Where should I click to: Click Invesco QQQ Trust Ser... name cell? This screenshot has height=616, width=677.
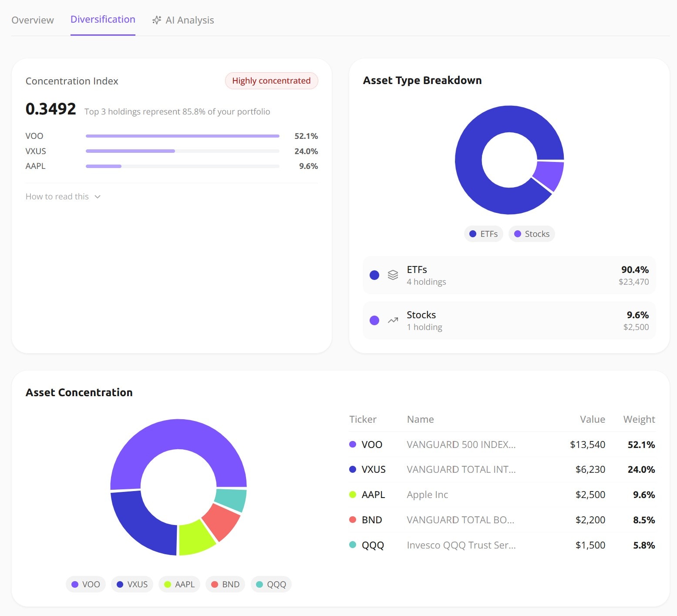pos(461,545)
